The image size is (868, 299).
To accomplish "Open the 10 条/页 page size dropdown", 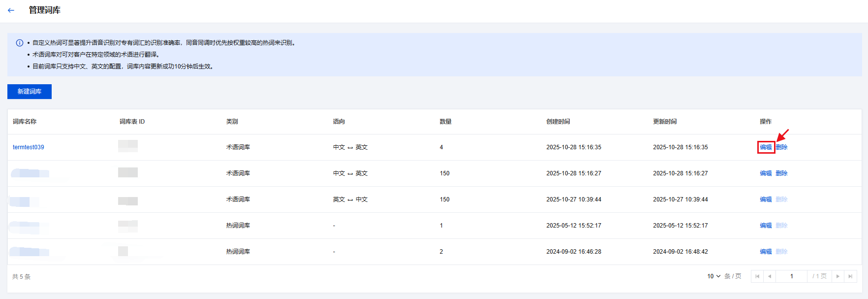I will click(x=714, y=276).
